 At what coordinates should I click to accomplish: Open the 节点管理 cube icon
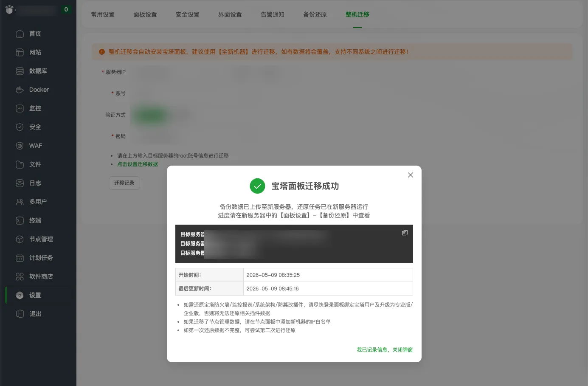(20, 239)
